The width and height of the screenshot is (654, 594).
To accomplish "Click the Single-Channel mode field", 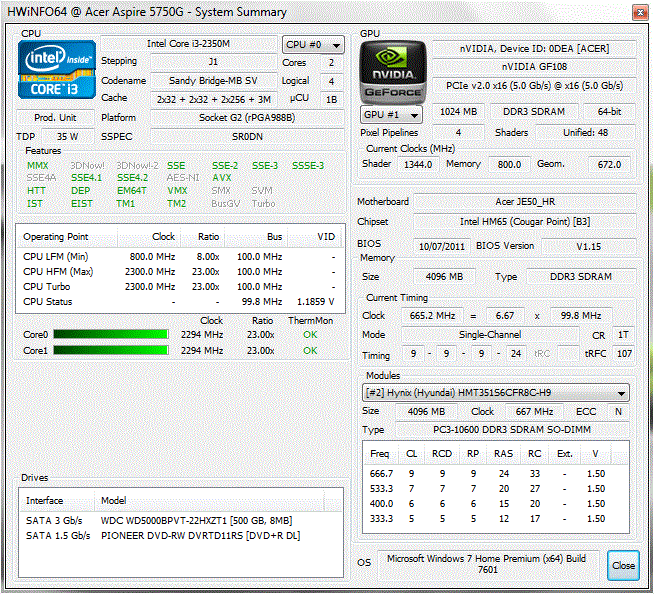I will (x=490, y=335).
